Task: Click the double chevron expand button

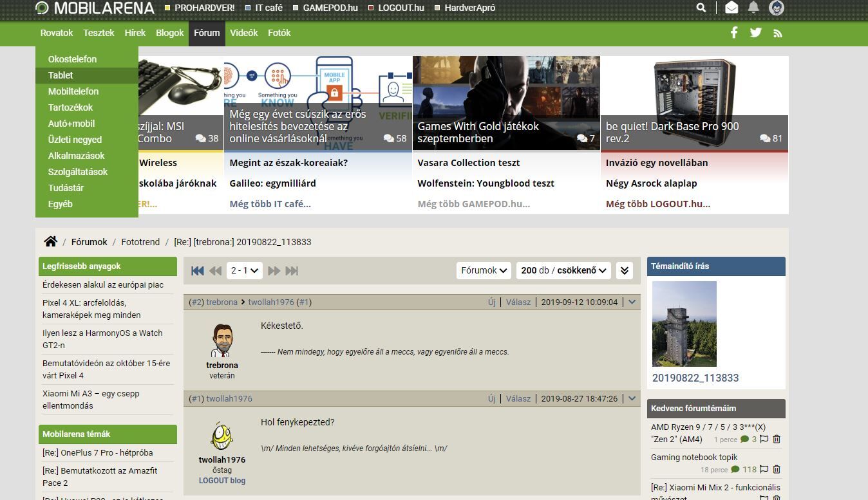Action: coord(625,270)
